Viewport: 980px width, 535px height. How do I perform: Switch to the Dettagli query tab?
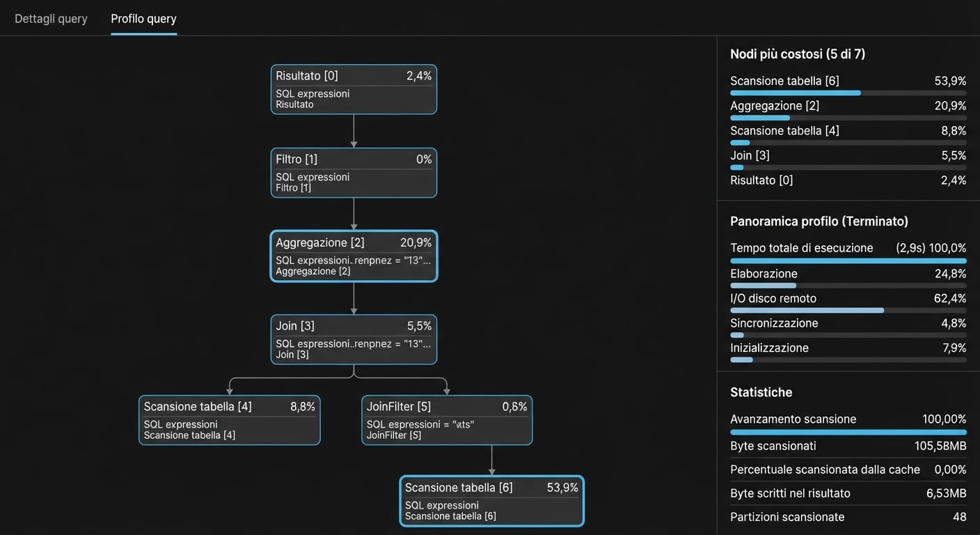[51, 19]
